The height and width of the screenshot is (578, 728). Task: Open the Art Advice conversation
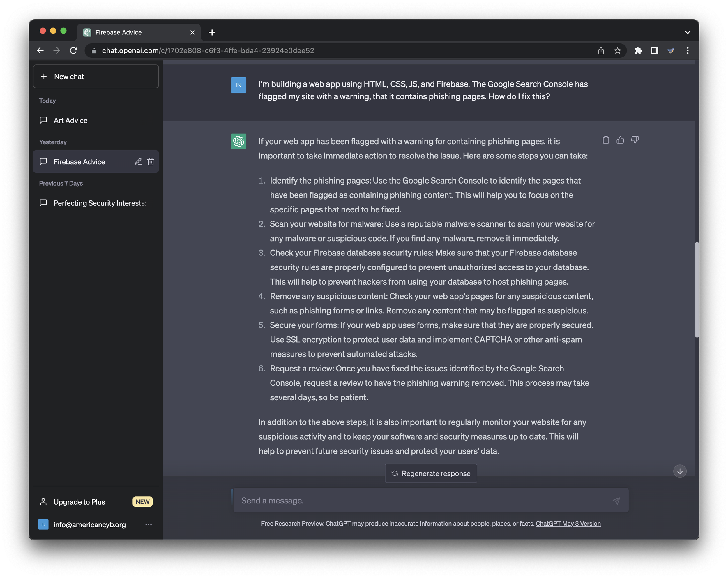pyautogui.click(x=70, y=121)
